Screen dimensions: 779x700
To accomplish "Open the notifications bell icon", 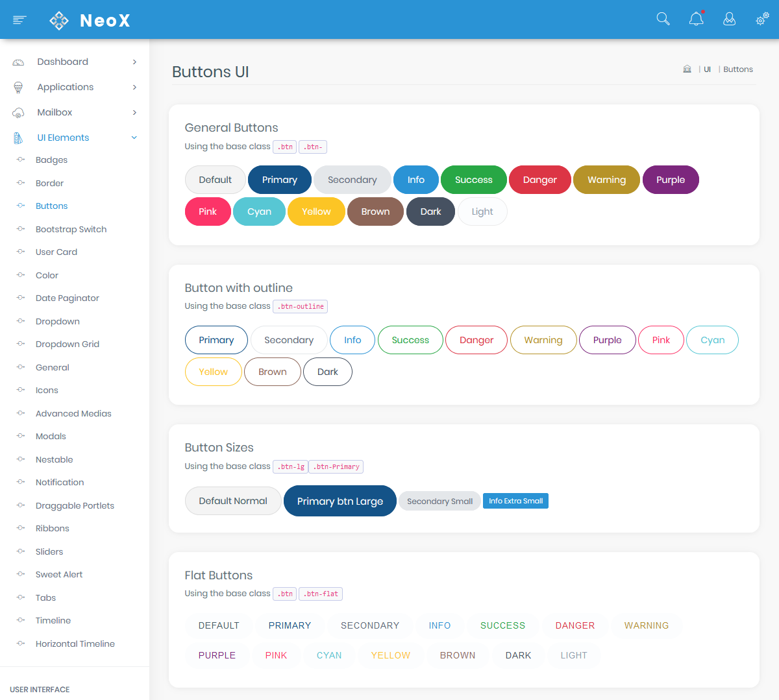I will click(697, 18).
